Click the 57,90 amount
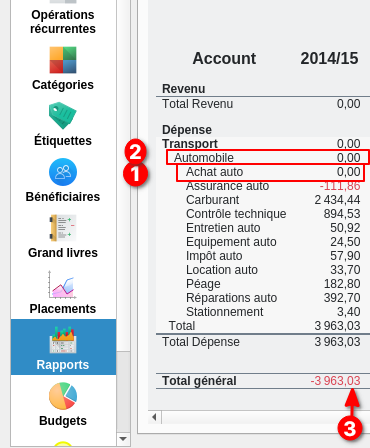This screenshot has width=370, height=448. tap(345, 256)
